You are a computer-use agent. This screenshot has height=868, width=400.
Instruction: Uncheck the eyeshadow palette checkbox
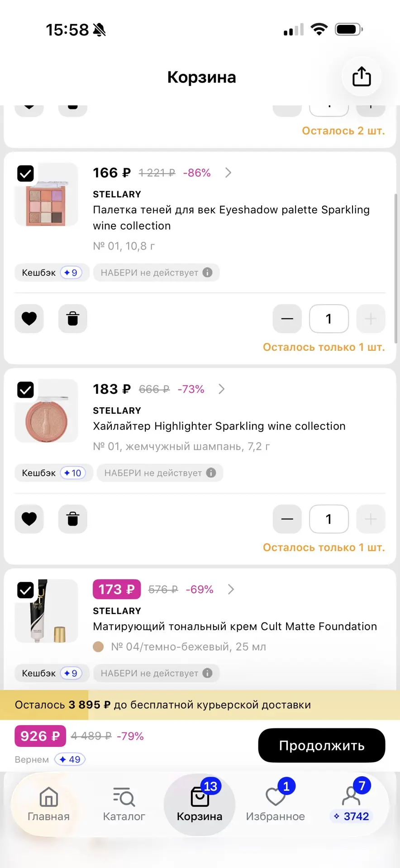click(x=25, y=173)
